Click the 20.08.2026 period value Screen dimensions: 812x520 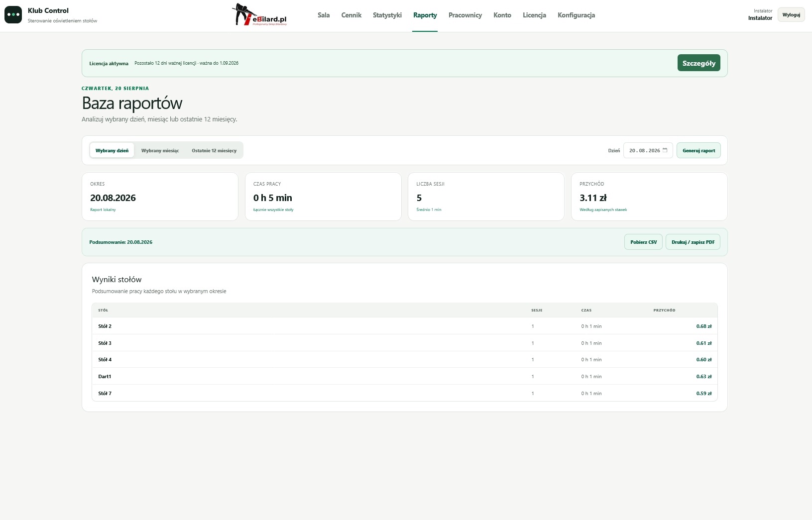(113, 198)
